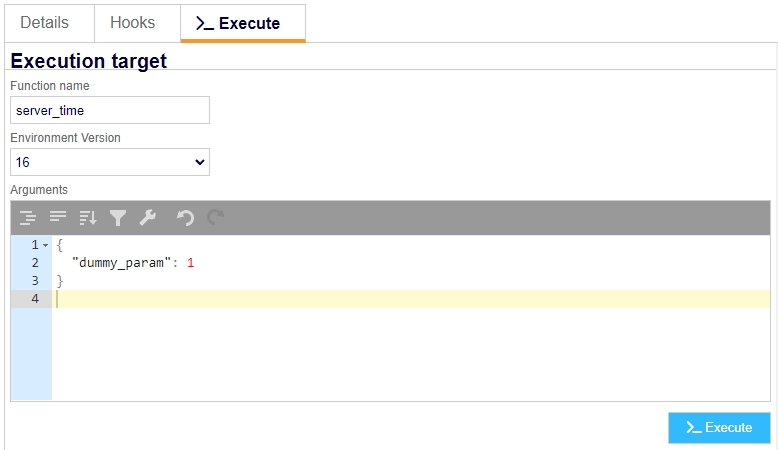Select line number 2 in the gutter
The image size is (778, 450).
pos(35,262)
